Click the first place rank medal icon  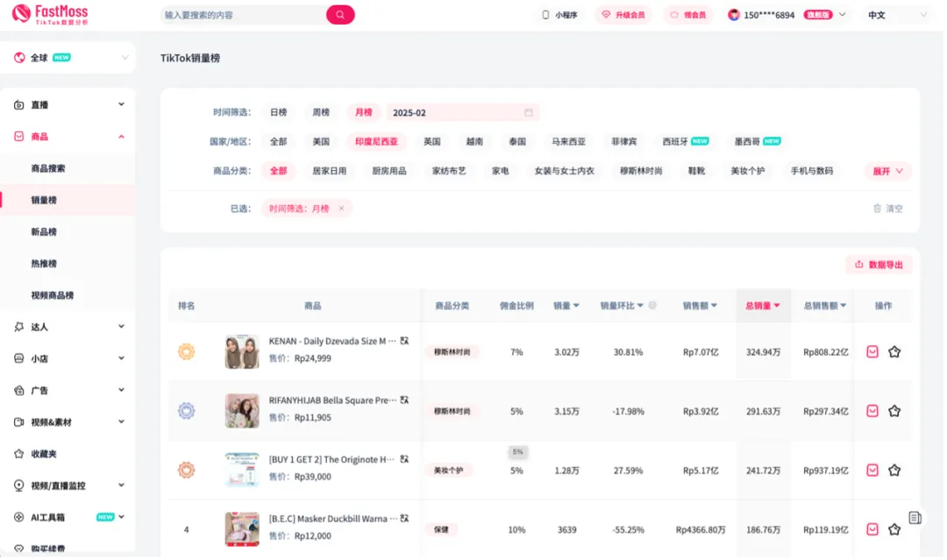[187, 351]
